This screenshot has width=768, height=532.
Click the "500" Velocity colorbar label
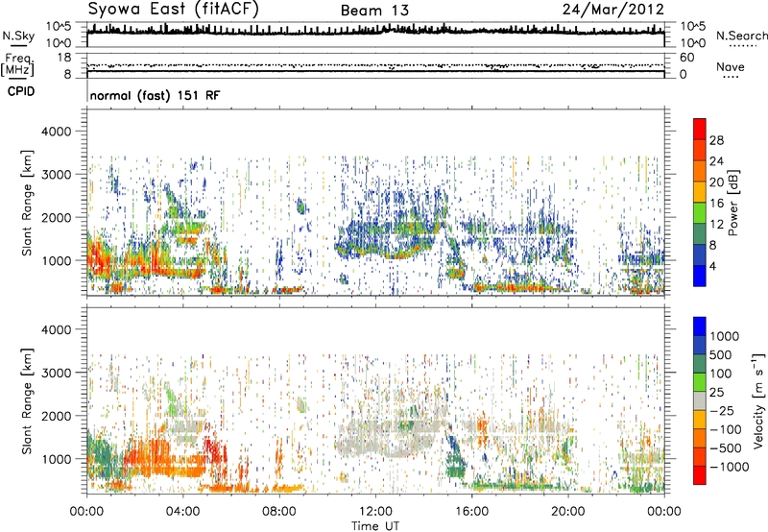pos(721,355)
